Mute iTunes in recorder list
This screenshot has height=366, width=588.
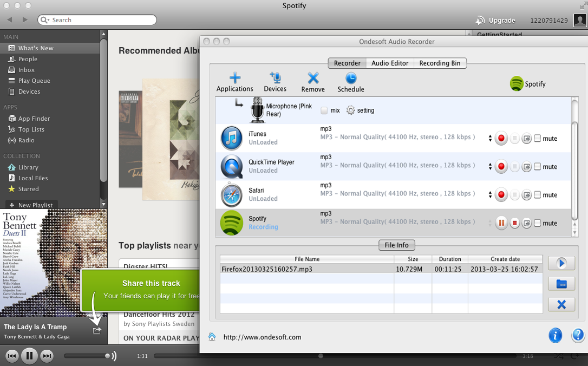coord(537,139)
